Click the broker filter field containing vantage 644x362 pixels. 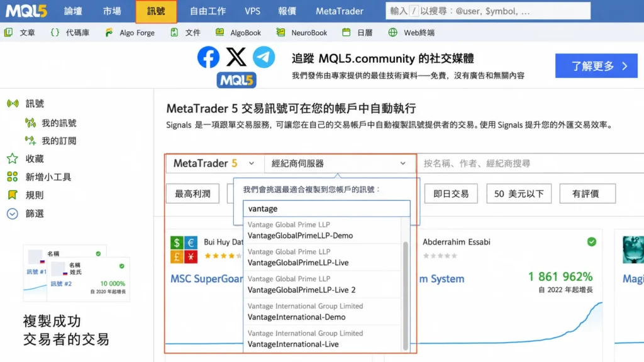(326, 209)
